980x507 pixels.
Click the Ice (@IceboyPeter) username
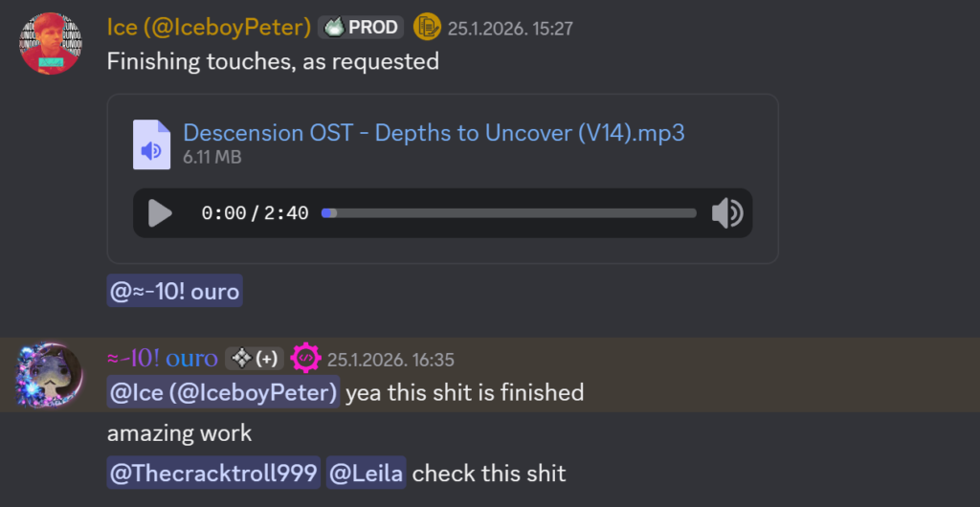209,28
